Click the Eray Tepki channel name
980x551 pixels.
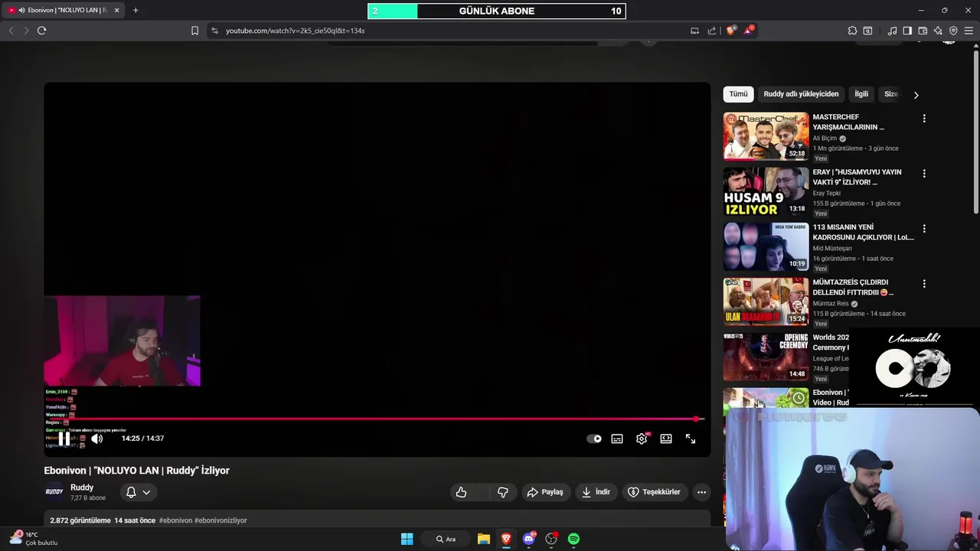tap(828, 194)
